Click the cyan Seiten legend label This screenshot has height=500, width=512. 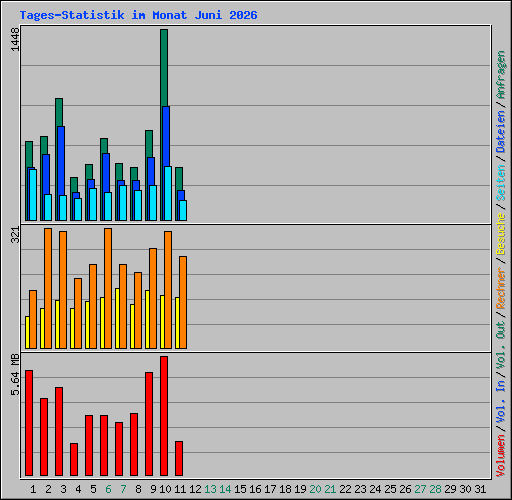501,183
